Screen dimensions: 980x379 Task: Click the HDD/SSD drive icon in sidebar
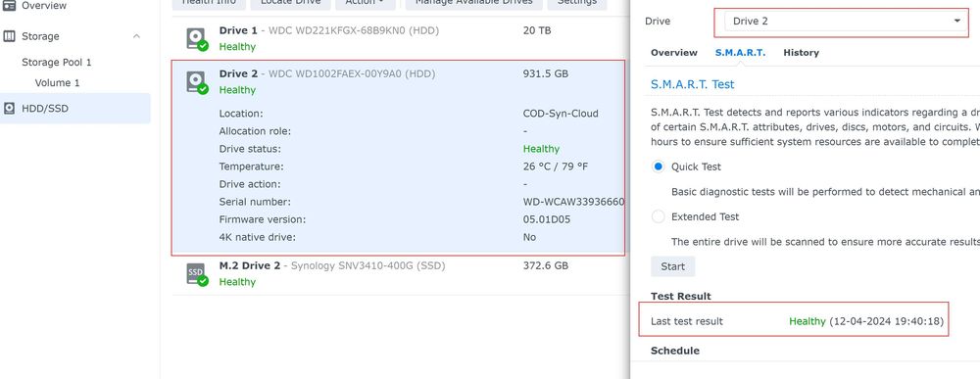click(x=10, y=109)
